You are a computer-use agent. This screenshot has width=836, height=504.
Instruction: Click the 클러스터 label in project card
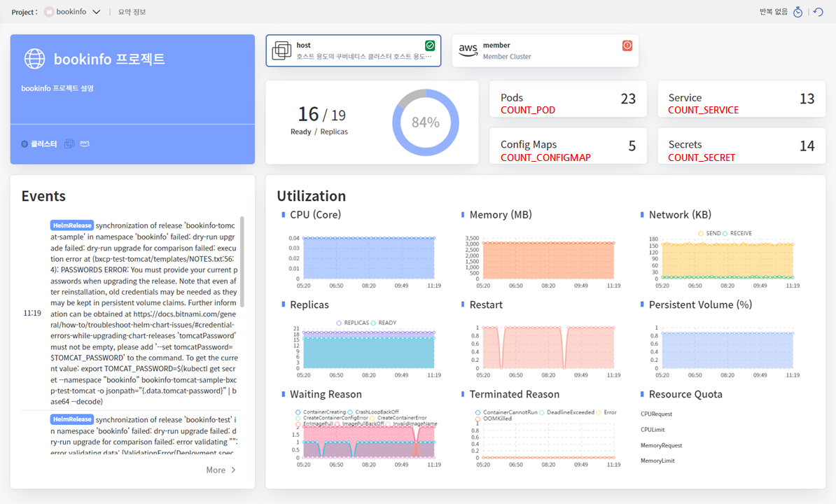pos(43,143)
